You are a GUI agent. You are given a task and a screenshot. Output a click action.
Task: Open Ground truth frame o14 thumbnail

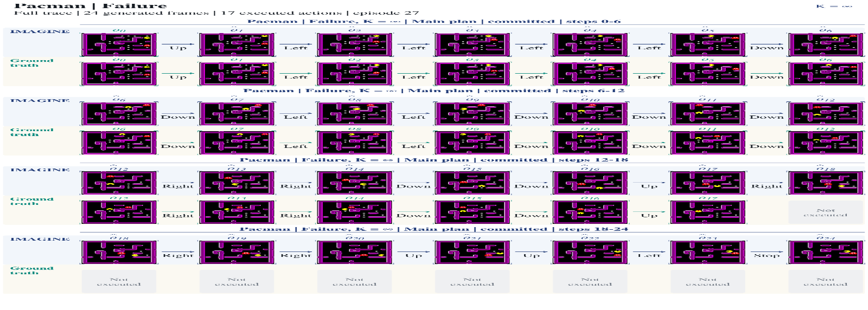(x=355, y=212)
